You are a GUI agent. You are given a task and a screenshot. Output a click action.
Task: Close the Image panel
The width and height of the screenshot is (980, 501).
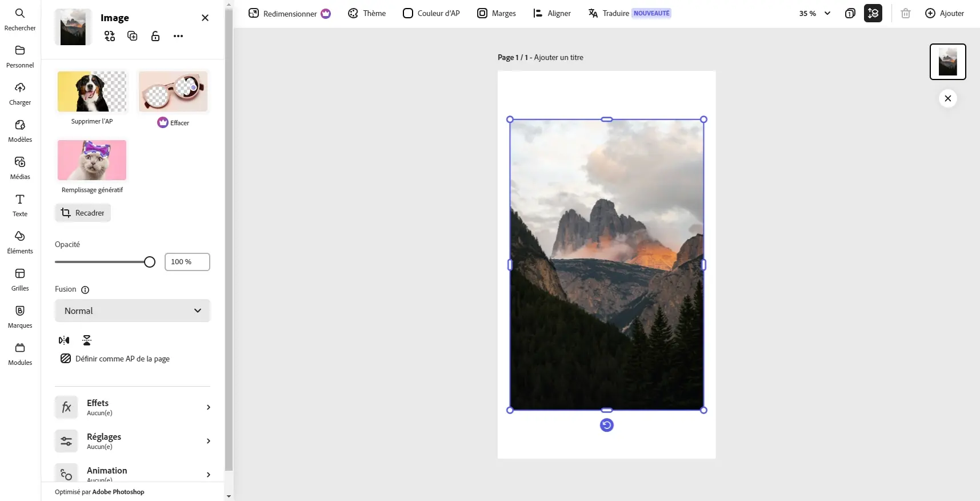[205, 18]
